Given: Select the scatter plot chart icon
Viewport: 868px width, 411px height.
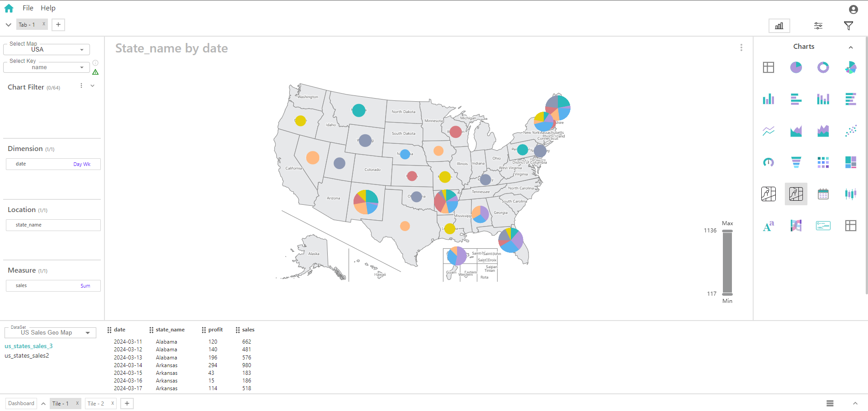Looking at the screenshot, I should pos(850,131).
